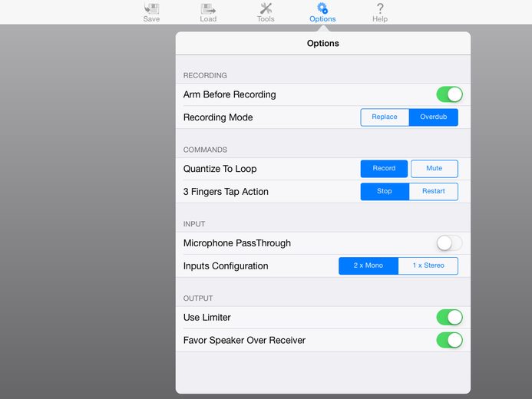532x399 pixels.
Task: Open the Tools wrench icon
Action: click(266, 8)
